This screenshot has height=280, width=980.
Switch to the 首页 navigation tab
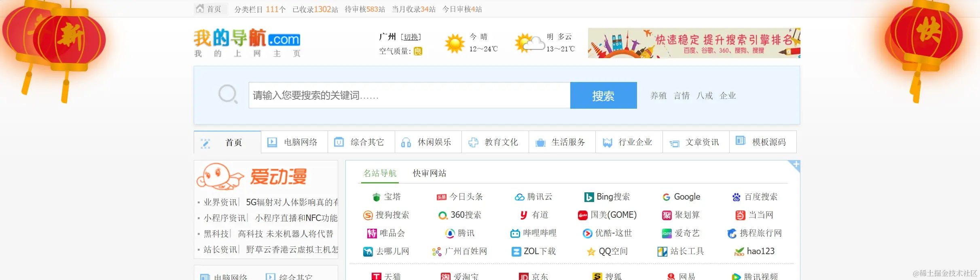(x=227, y=142)
